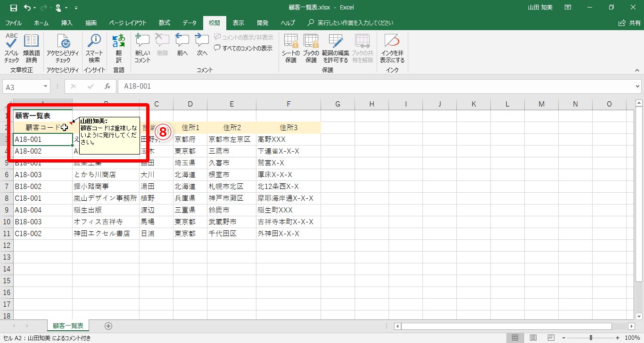Go to the 前へ previous comment
Image resolution: width=644 pixels, height=343 pixels.
click(182, 45)
